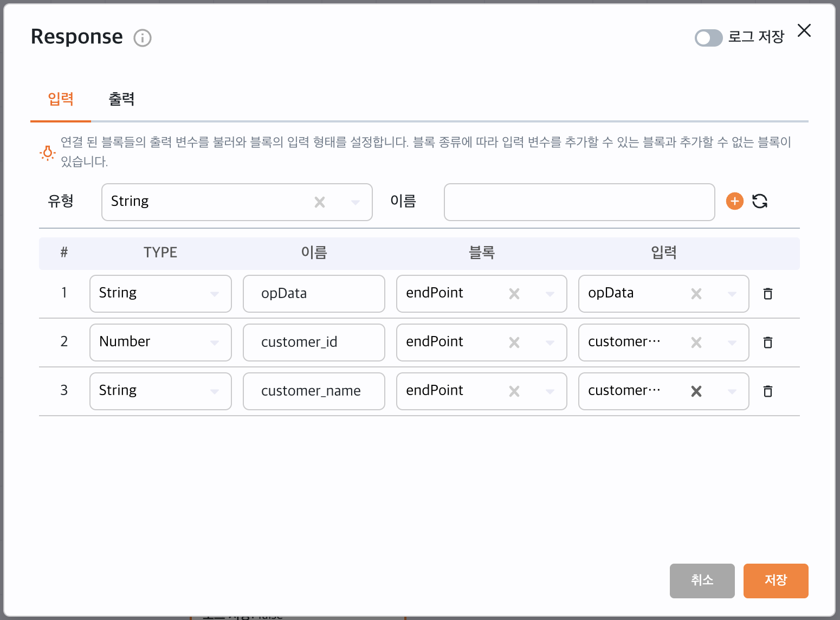Switch to the 출력 tab
840x620 pixels.
(x=121, y=99)
